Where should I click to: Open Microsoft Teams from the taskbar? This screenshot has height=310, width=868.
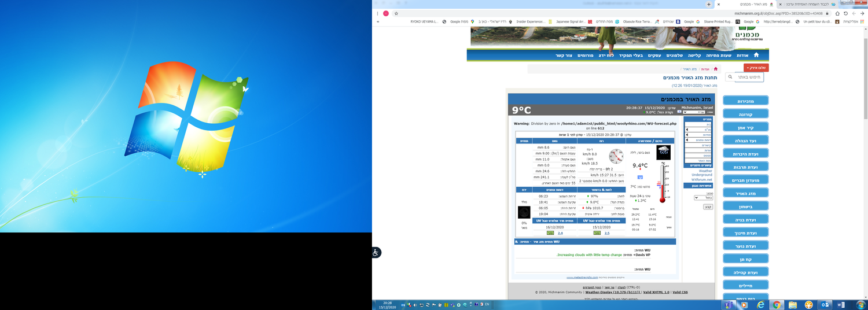click(727, 304)
